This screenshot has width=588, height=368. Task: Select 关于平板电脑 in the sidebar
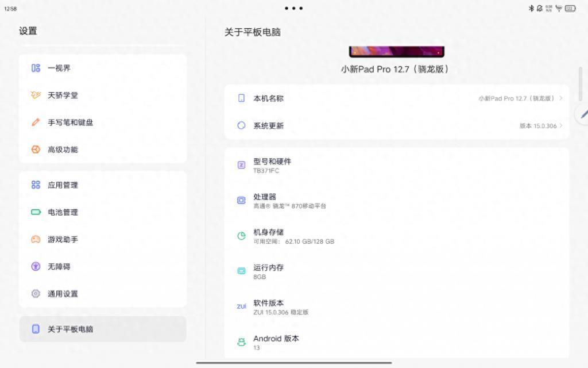pos(103,329)
